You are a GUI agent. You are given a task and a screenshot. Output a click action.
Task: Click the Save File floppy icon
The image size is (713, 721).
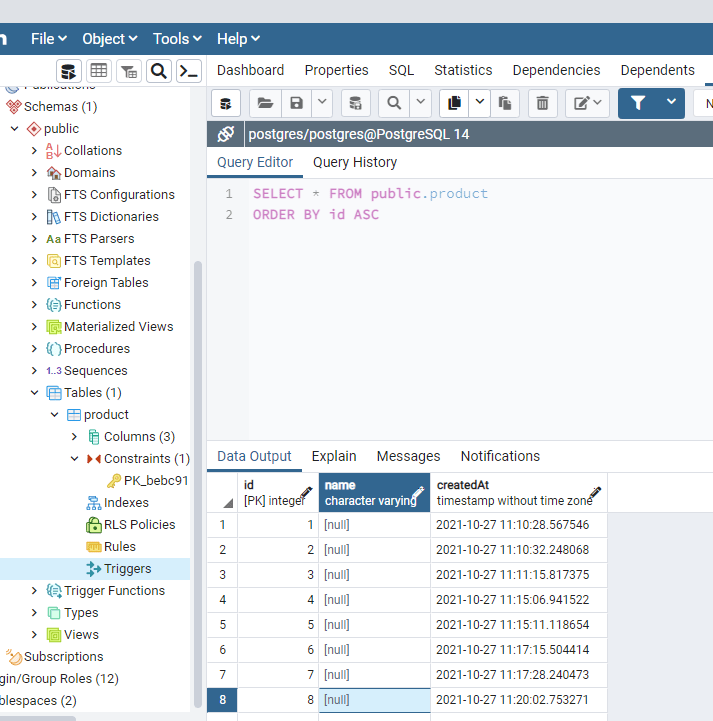[x=297, y=103]
